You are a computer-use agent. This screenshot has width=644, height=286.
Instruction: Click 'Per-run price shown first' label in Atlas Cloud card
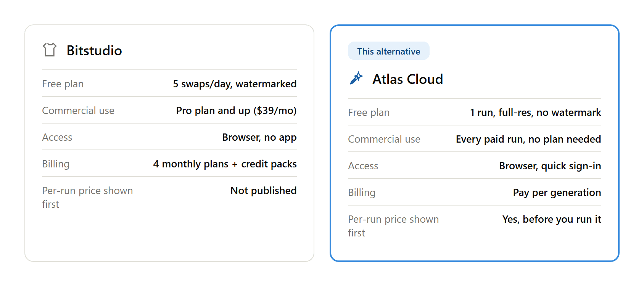[393, 226]
